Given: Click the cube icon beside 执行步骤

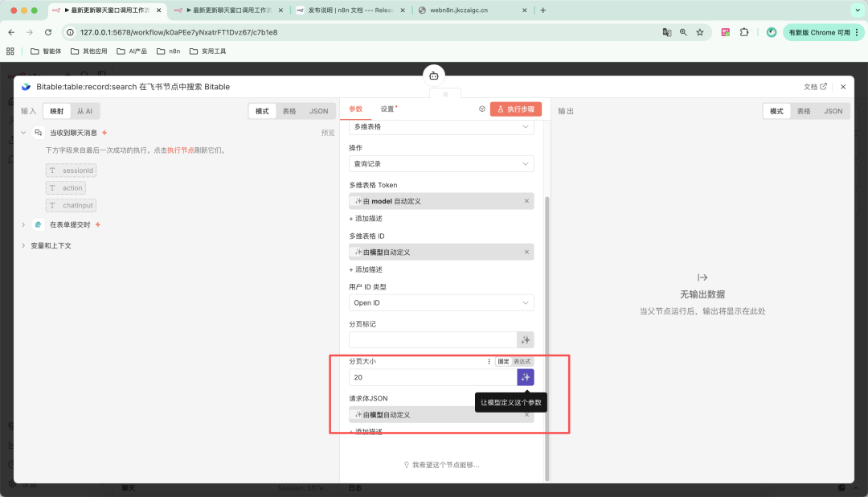Looking at the screenshot, I should click(482, 109).
